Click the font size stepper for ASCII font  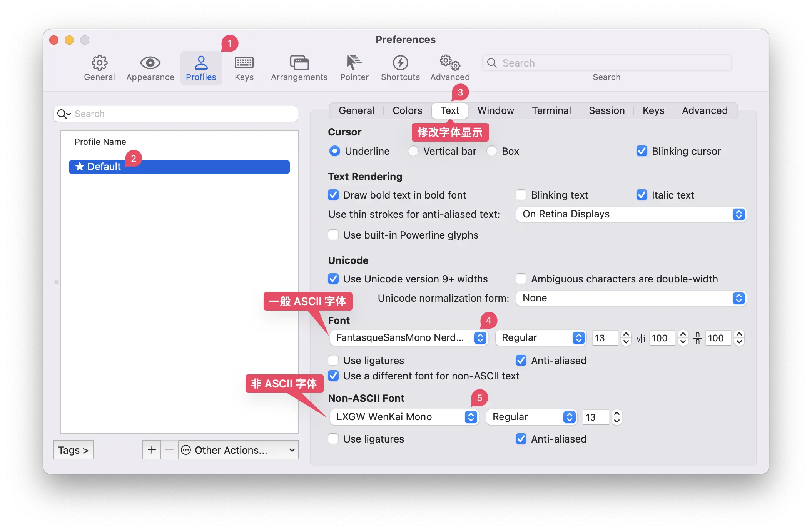(x=625, y=338)
